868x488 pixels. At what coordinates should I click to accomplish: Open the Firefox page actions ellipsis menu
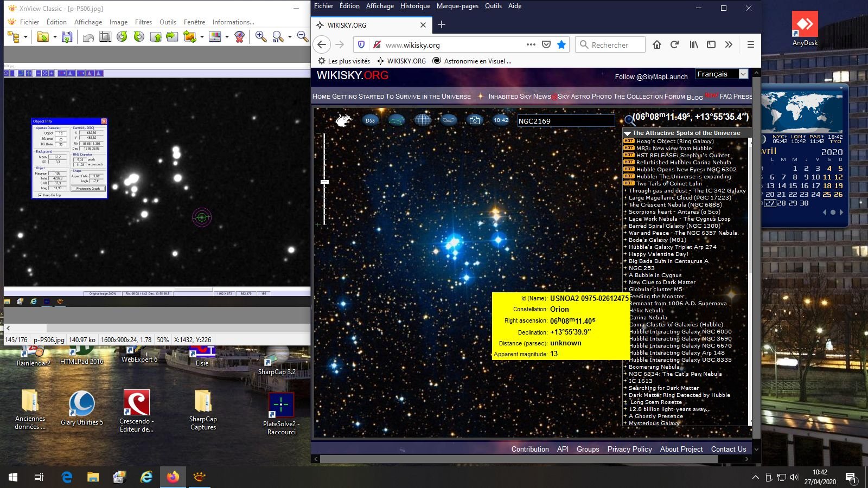tap(531, 44)
